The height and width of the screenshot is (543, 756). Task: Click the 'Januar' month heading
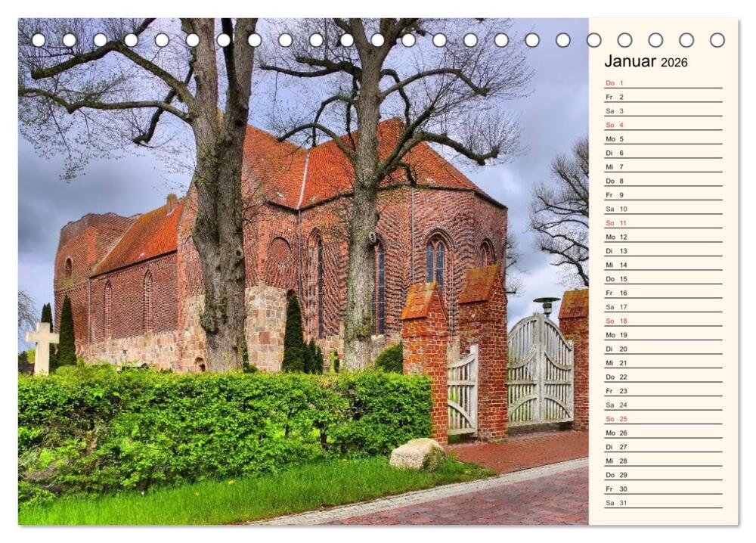pyautogui.click(x=631, y=61)
